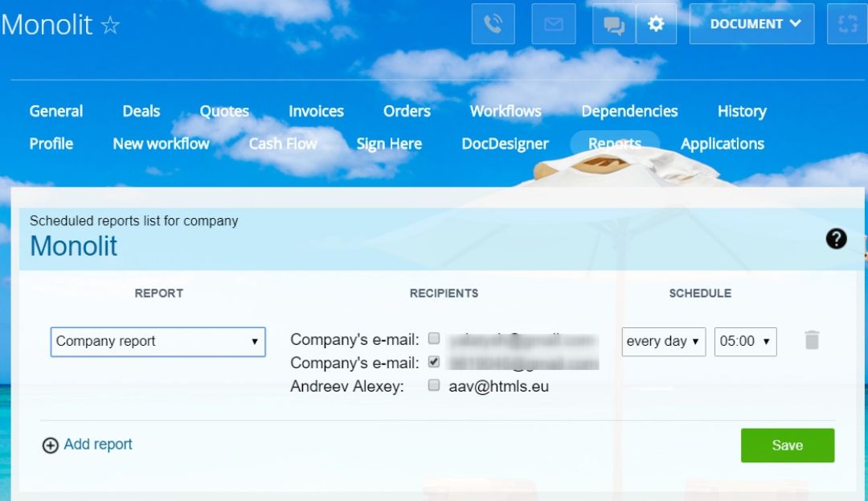Open the Company report type dropdown

(158, 341)
